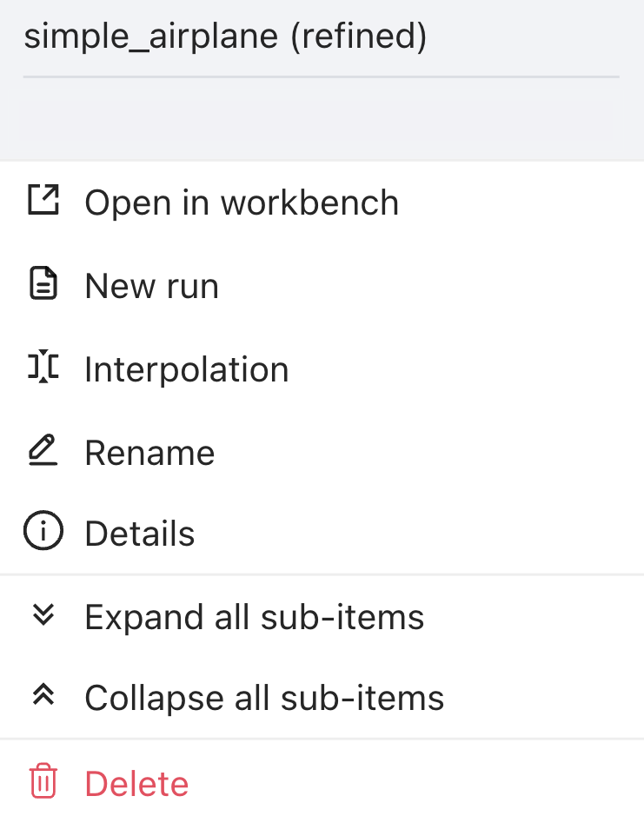The image size is (644, 816).
Task: Click the word workbench in first entry
Action: (x=309, y=202)
